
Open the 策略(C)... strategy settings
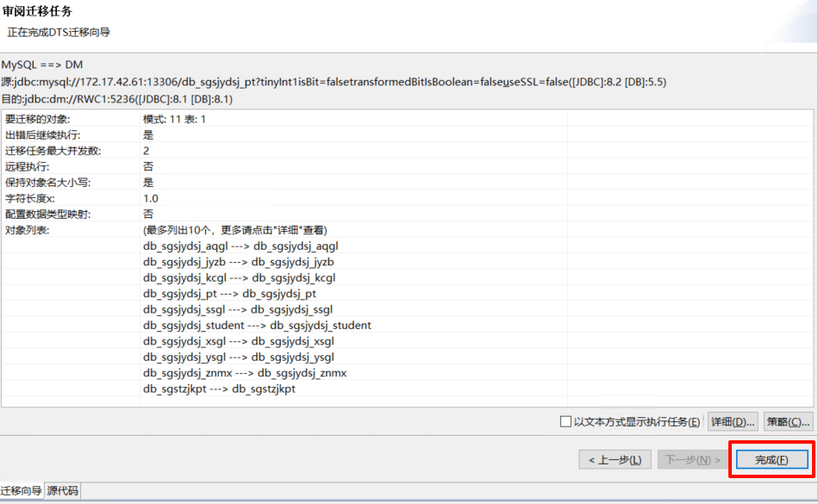788,422
